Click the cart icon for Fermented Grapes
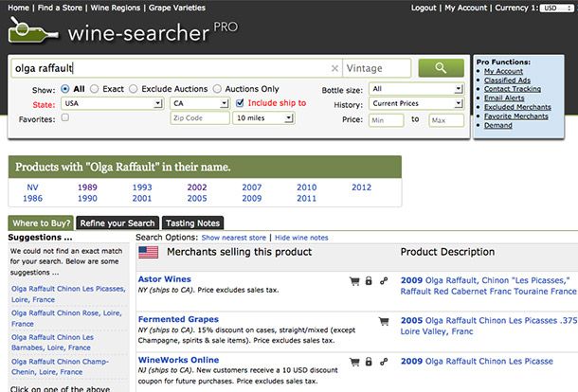578x392 pixels. point(384,321)
